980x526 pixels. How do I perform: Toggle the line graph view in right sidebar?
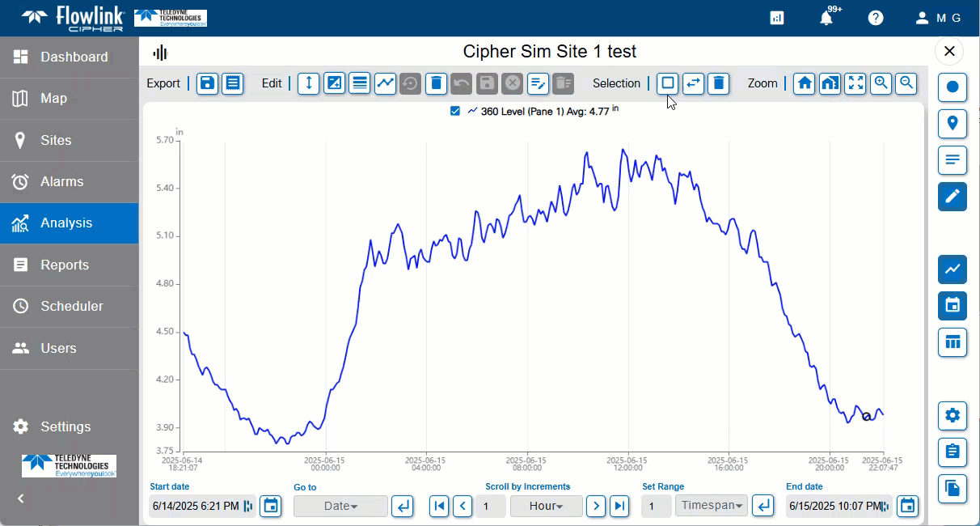click(x=953, y=269)
